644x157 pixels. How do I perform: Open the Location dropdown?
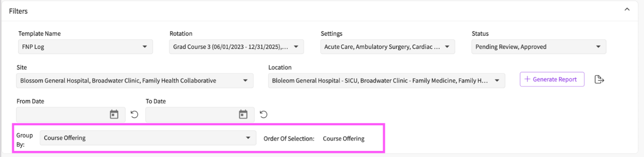386,81
